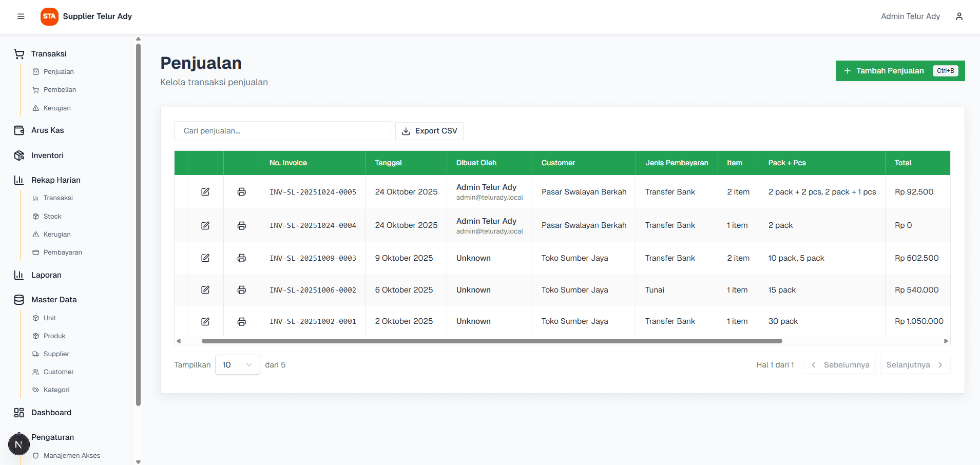Collapse the Transaksi sidebar section
The width and height of the screenshot is (980, 465).
[x=49, y=54]
